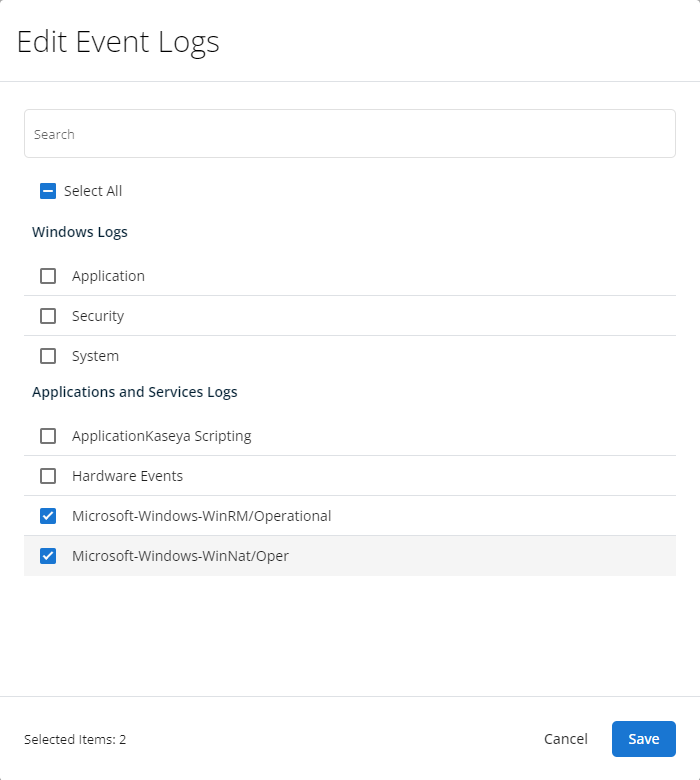The image size is (700, 780).
Task: Select the Hardware Events label text
Action: click(127, 476)
